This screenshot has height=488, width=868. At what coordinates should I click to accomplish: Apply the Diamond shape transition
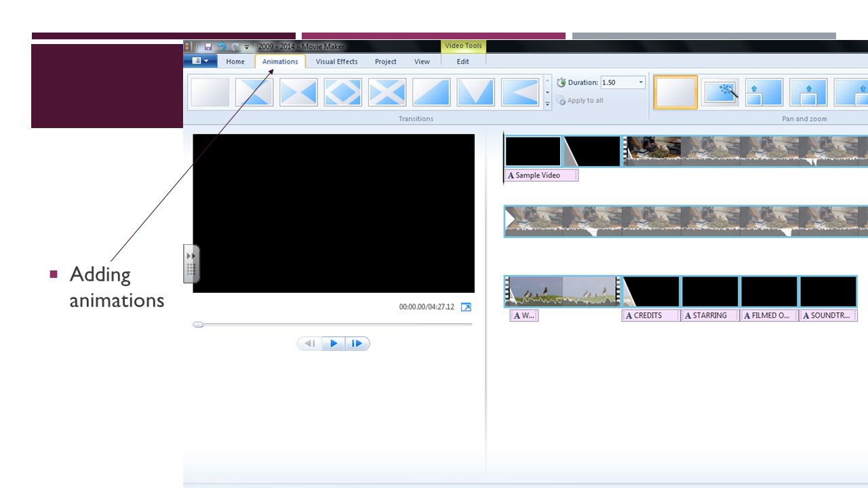pyautogui.click(x=342, y=92)
